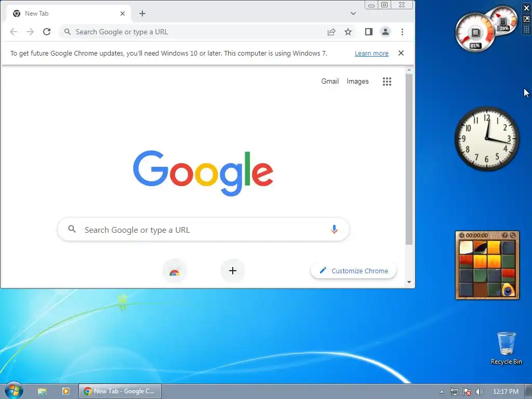This screenshot has width=532, height=399.
Task: Click the page scrollbar down arrow
Action: pyautogui.click(x=409, y=282)
